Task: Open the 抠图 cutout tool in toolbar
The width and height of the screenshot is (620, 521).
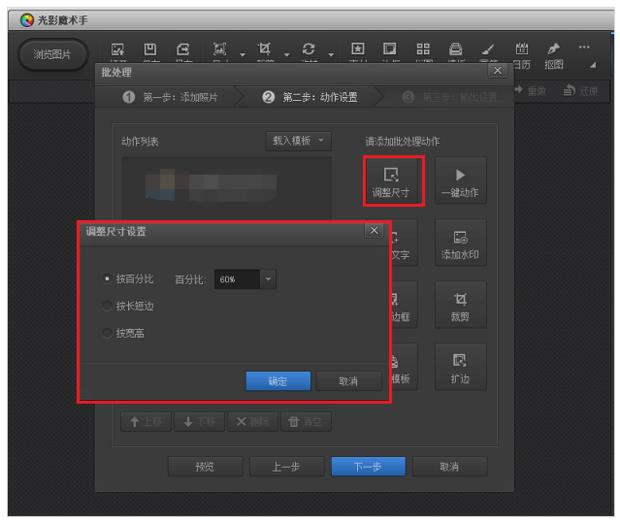Action: click(x=553, y=54)
